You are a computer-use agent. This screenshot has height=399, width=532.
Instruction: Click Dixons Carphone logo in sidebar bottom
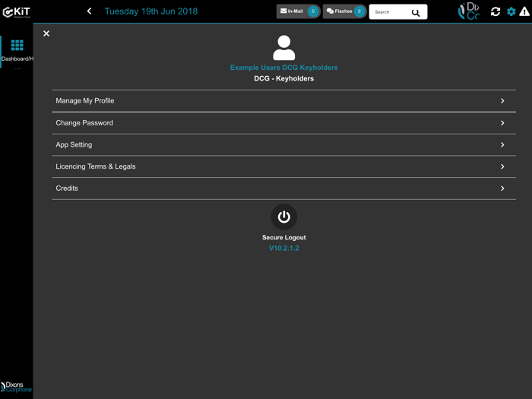pos(16,387)
